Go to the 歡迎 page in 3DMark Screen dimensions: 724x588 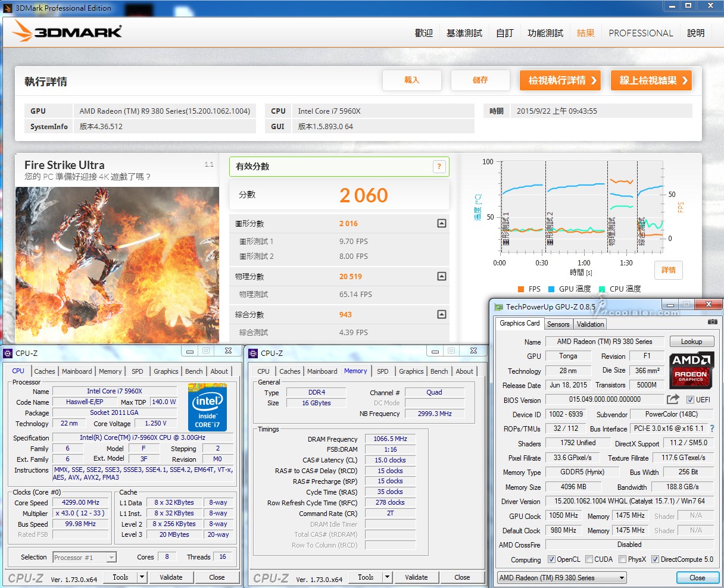(424, 33)
